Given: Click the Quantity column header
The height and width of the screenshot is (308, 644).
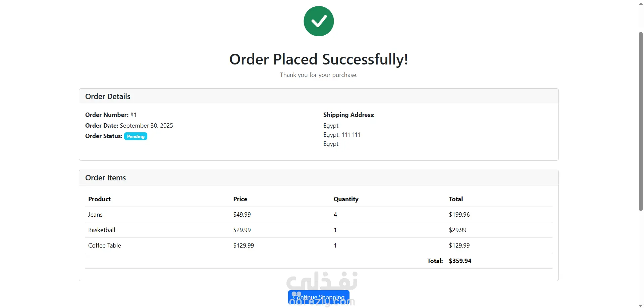Looking at the screenshot, I should 346,199.
